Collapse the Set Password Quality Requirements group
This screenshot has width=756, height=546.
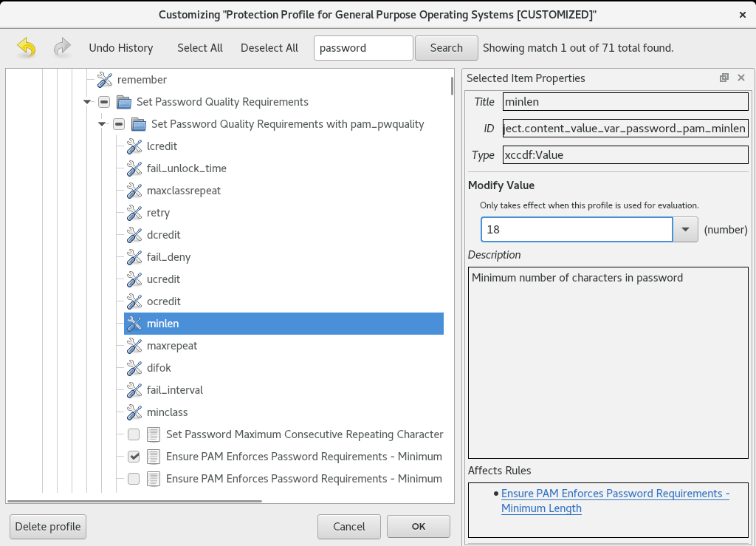[x=87, y=102]
